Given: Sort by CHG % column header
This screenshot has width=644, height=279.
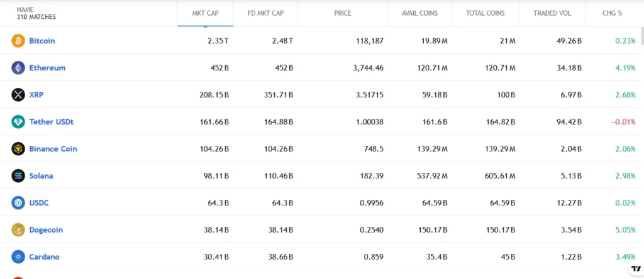Looking at the screenshot, I should tap(612, 13).
